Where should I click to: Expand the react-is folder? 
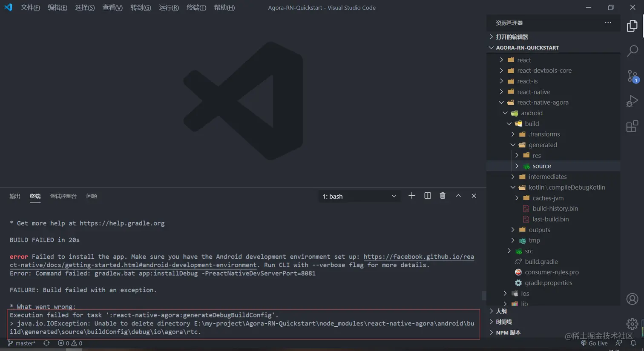(553, 81)
